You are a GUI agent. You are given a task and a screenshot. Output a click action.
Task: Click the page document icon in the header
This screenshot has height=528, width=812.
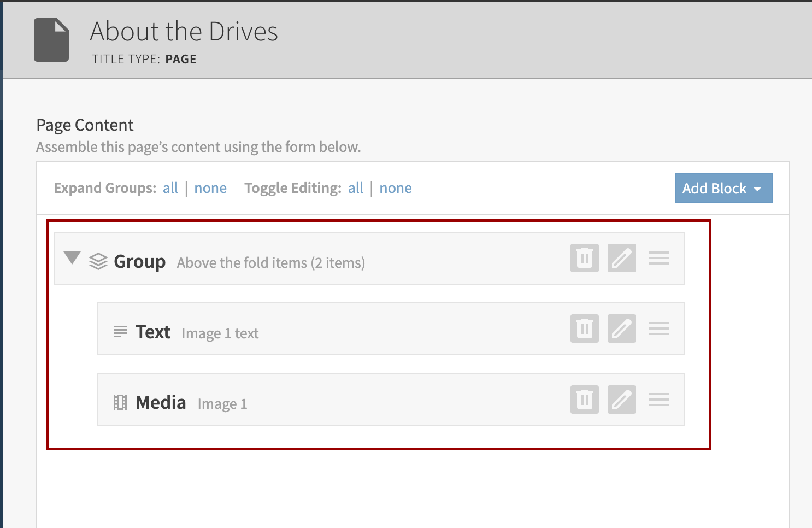click(51, 39)
